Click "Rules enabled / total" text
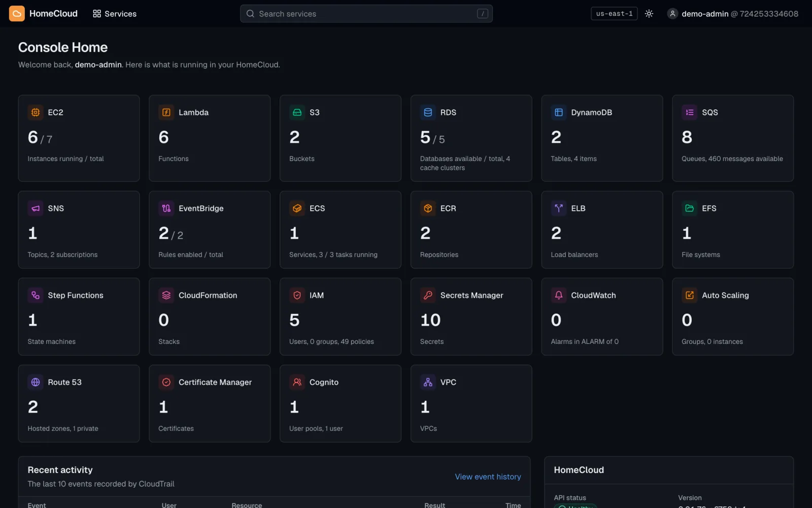 click(x=190, y=255)
